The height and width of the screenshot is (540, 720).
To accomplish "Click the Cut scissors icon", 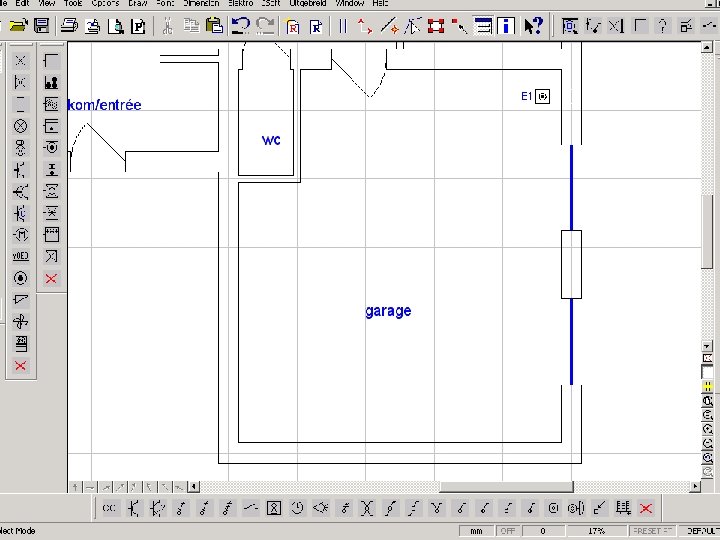I will pos(168,26).
